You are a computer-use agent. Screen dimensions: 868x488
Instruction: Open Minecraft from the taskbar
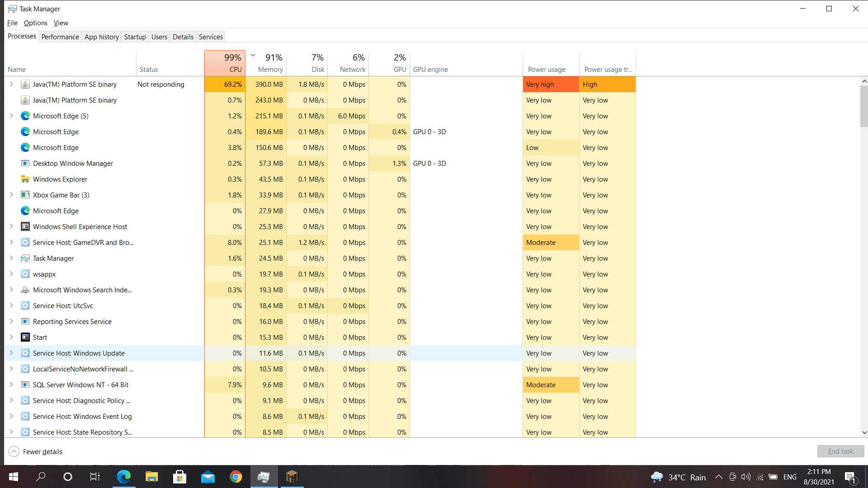(x=292, y=477)
